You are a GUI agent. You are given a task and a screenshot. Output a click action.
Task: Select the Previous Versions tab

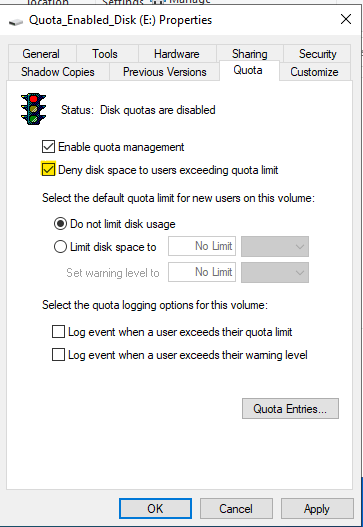point(165,72)
